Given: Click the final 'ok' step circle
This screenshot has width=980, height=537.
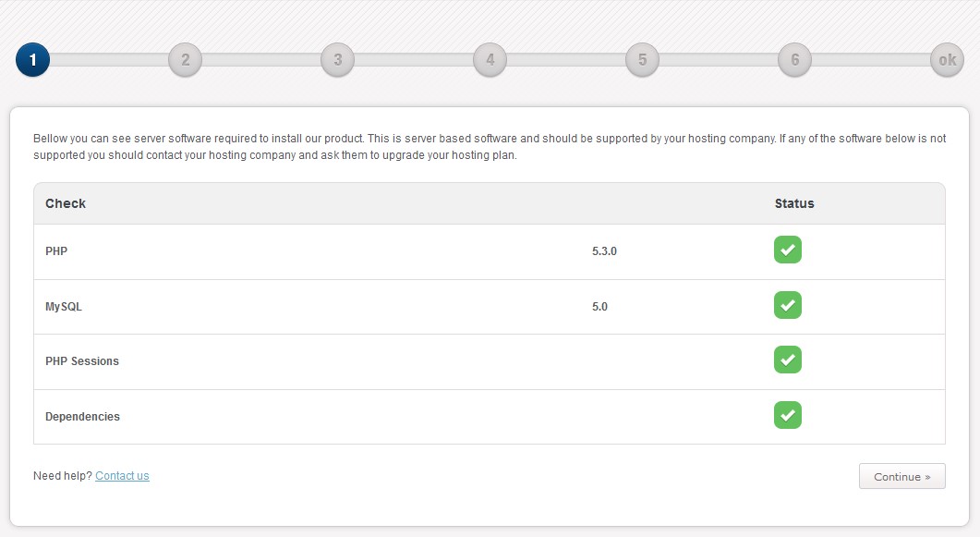Looking at the screenshot, I should 947,60.
